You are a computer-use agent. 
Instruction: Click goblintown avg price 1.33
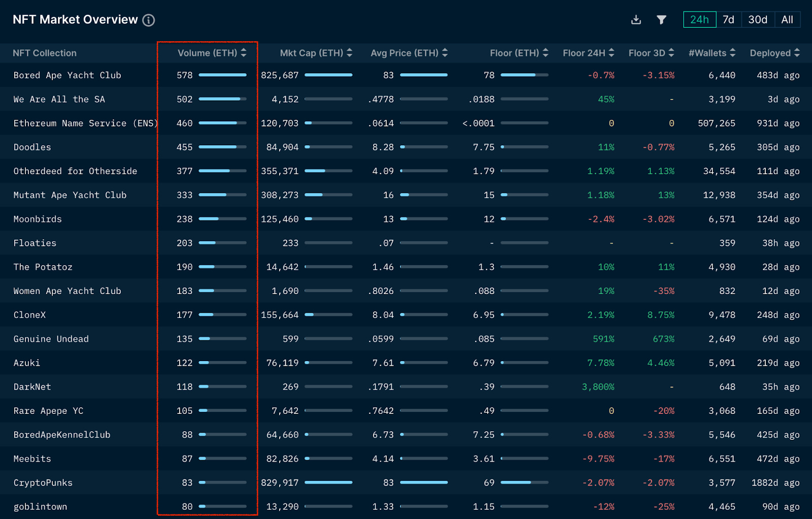[383, 507]
